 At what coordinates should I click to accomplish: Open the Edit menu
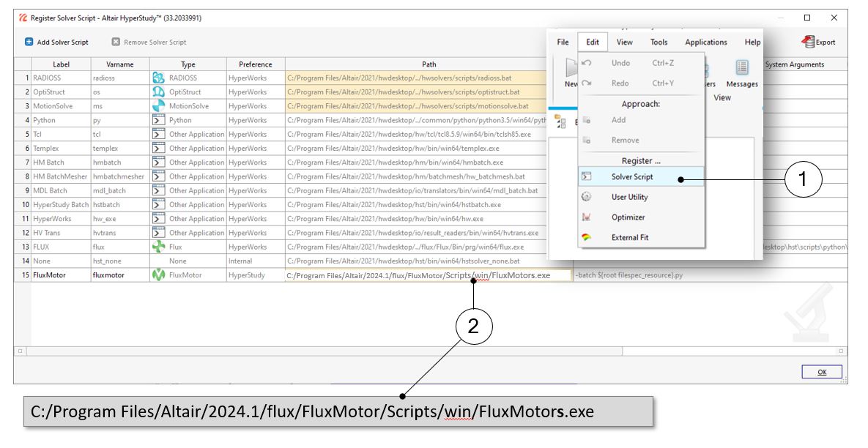click(x=592, y=42)
